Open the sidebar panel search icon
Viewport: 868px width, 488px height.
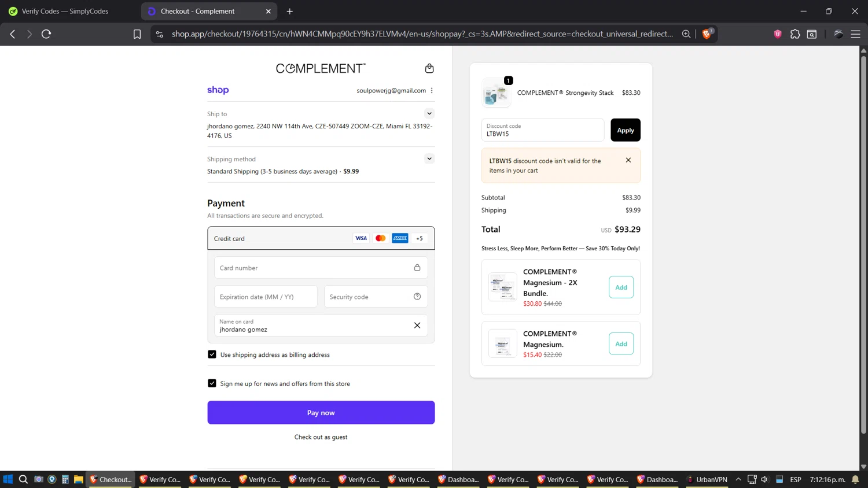coord(812,34)
